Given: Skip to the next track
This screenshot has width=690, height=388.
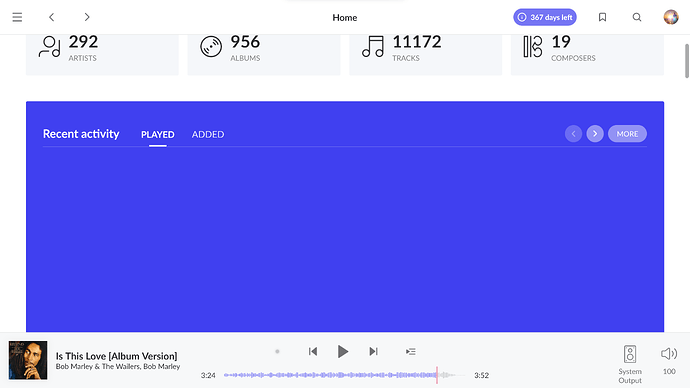Looking at the screenshot, I should 373,351.
